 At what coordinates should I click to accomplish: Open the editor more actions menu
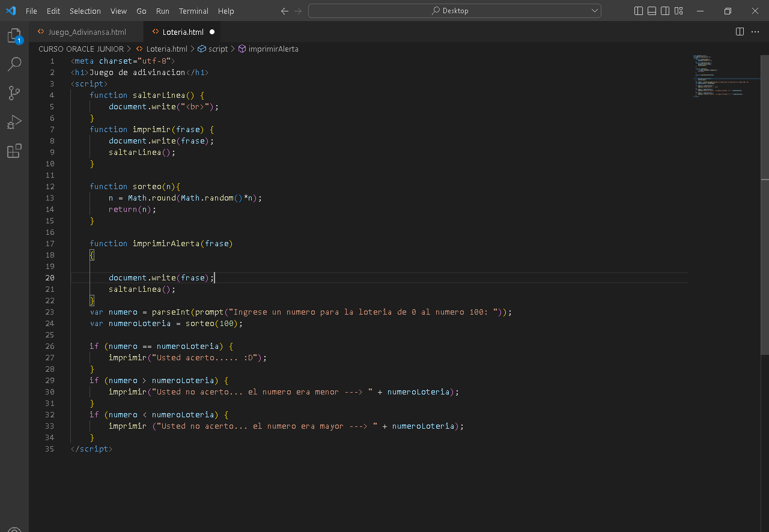(755, 32)
